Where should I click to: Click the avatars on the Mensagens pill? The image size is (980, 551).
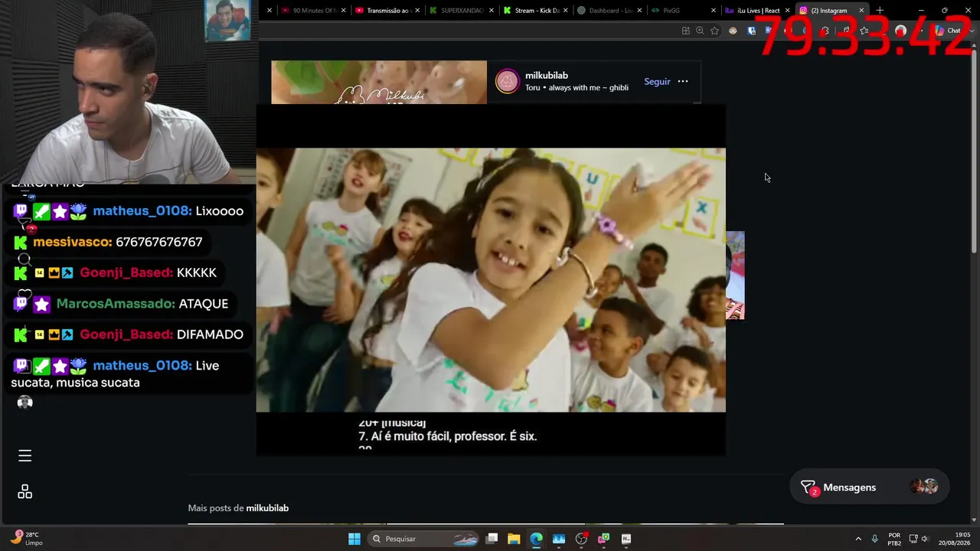pyautogui.click(x=924, y=487)
